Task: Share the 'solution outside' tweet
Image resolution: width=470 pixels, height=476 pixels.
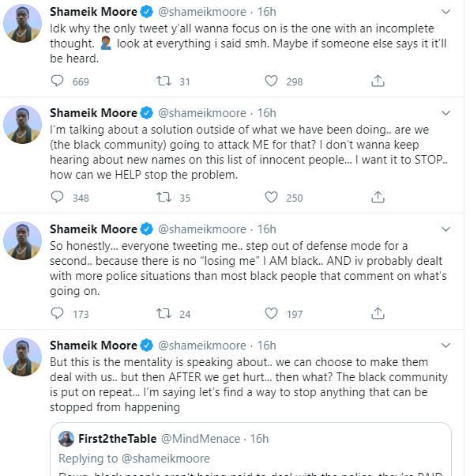Action: point(378,198)
